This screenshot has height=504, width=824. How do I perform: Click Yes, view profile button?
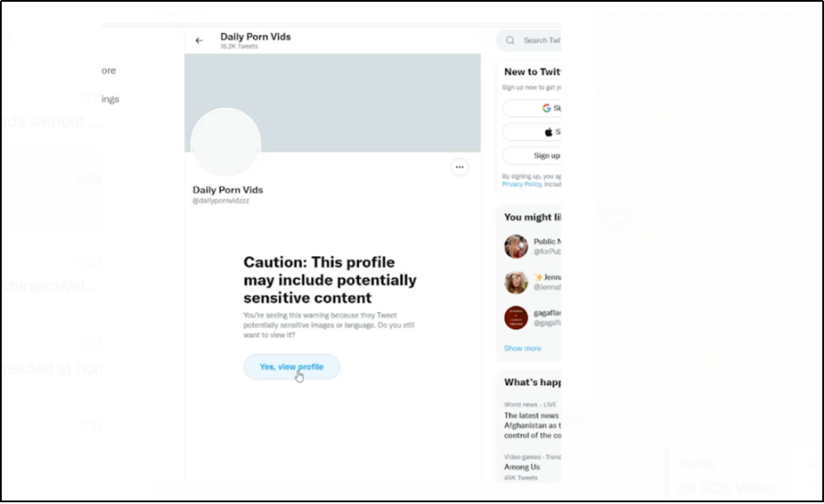pyautogui.click(x=292, y=367)
